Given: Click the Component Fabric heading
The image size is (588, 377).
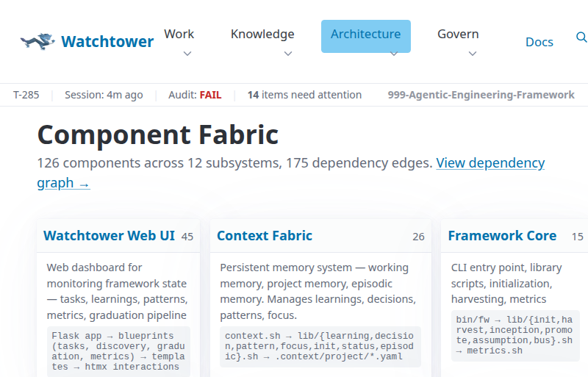Looking at the screenshot, I should [x=158, y=134].
